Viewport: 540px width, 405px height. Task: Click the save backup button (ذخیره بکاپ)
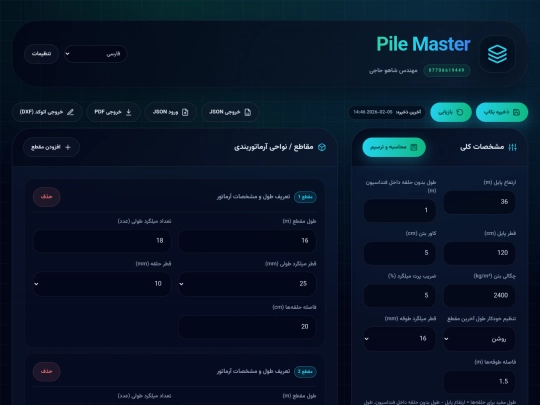pyautogui.click(x=502, y=112)
